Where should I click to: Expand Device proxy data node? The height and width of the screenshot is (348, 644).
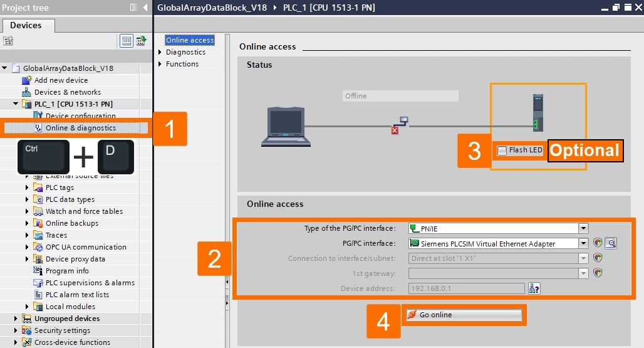tap(27, 259)
